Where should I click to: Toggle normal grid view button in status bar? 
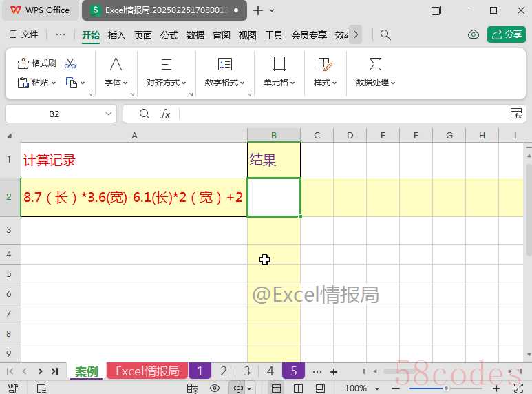pyautogui.click(x=276, y=388)
